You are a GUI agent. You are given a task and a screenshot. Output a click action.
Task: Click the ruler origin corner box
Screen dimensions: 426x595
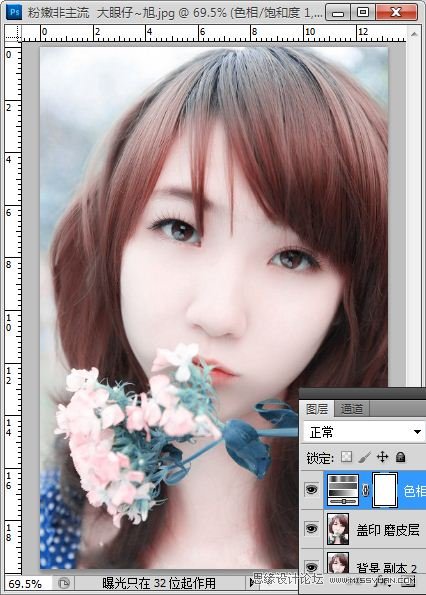[x=13, y=34]
